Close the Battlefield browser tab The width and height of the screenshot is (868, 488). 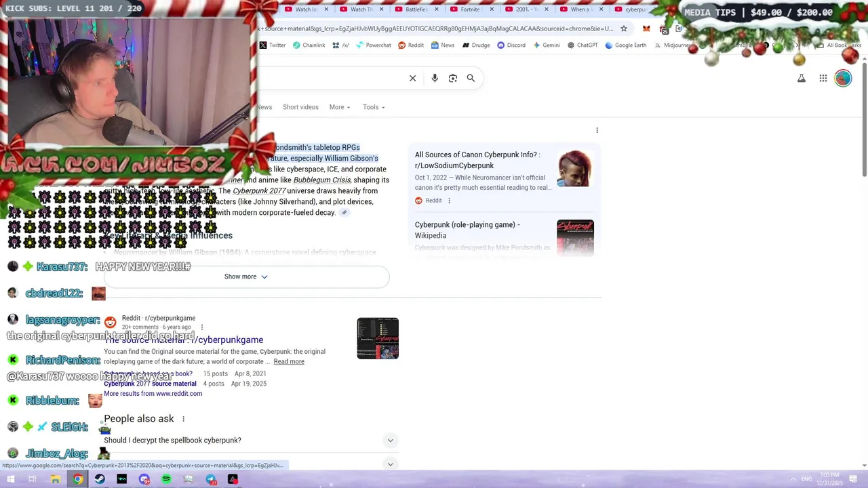[x=436, y=9]
